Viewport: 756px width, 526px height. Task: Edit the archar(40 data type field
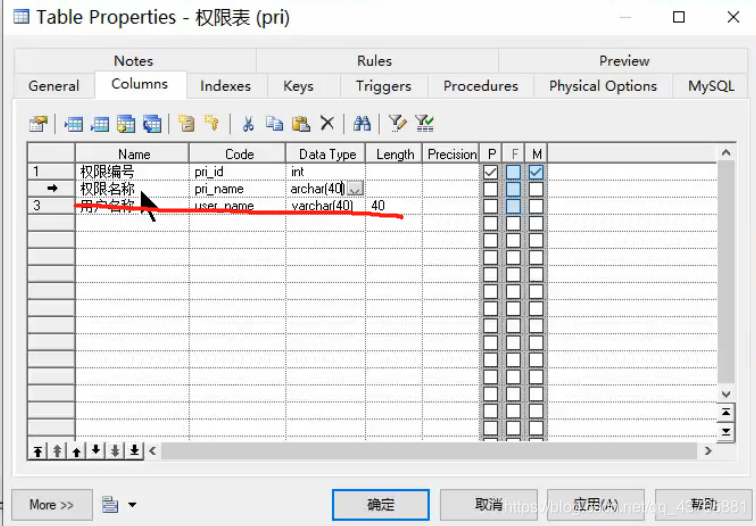[x=317, y=189]
